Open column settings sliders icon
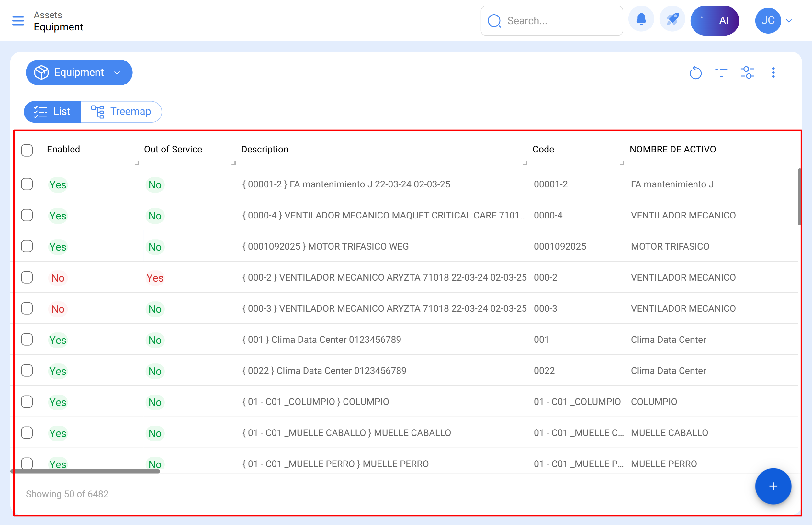Image resolution: width=812 pixels, height=525 pixels. tap(747, 73)
